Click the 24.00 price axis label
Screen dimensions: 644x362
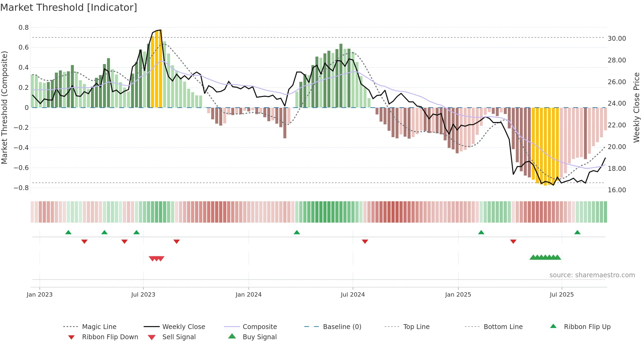point(617,104)
